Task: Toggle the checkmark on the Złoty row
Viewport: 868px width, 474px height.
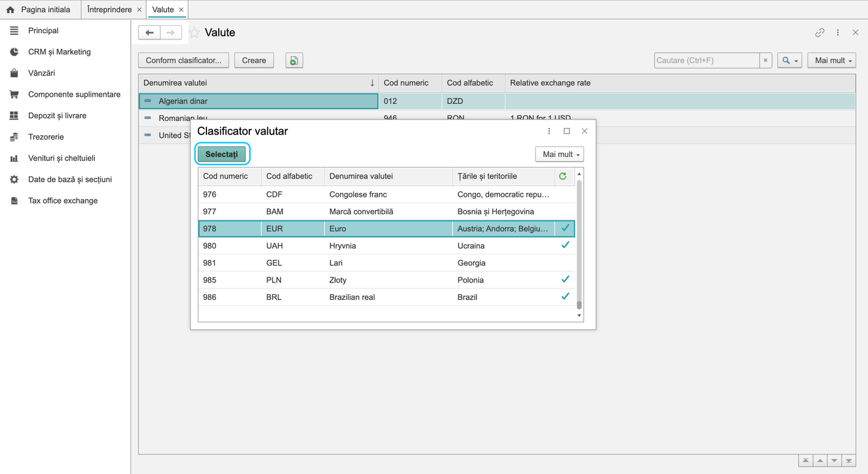Action: point(565,280)
